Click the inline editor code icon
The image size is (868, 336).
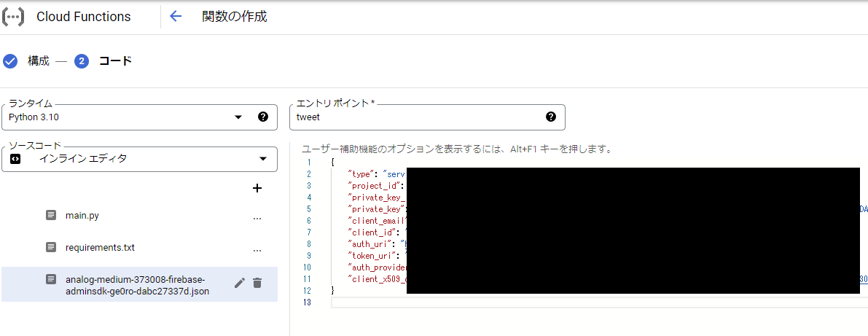click(x=15, y=160)
